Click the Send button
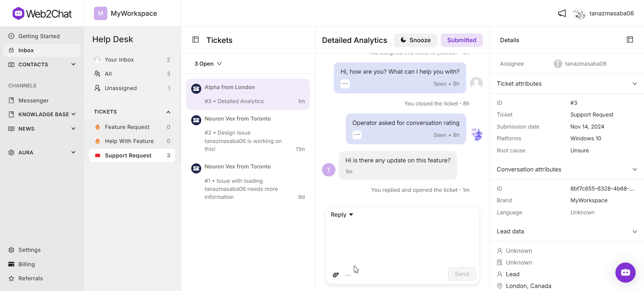 (462, 274)
